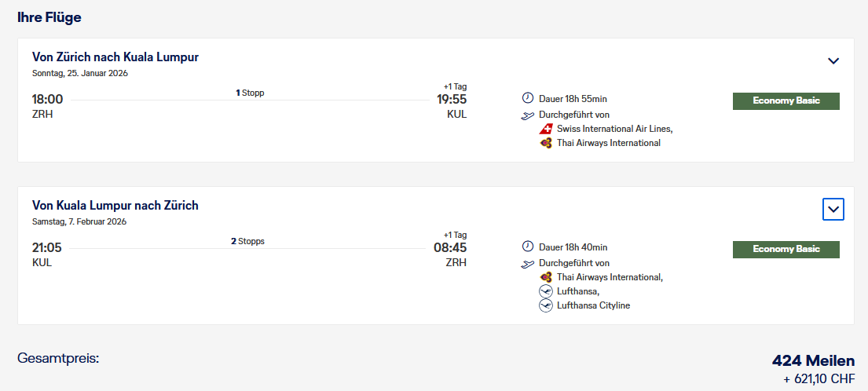Image resolution: width=868 pixels, height=391 pixels.
Task: Click the 2 Stopps label on return flight
Action: point(247,241)
